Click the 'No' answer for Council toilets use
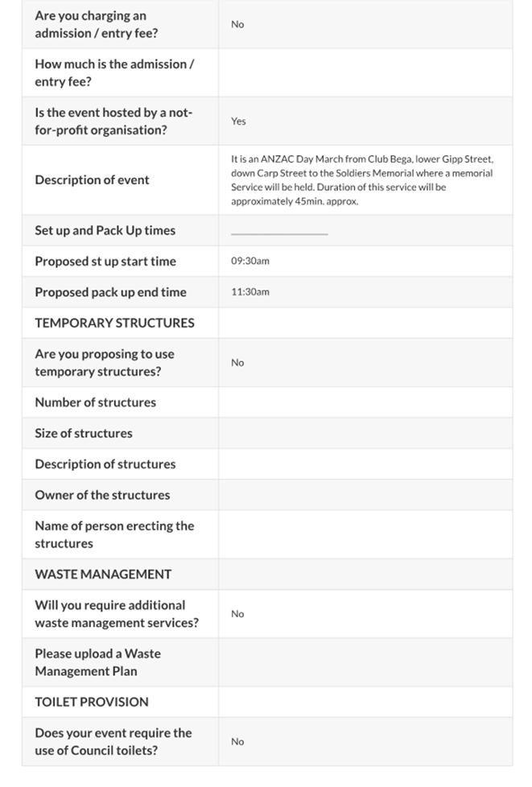This screenshot has height=787, width=532. [237, 742]
